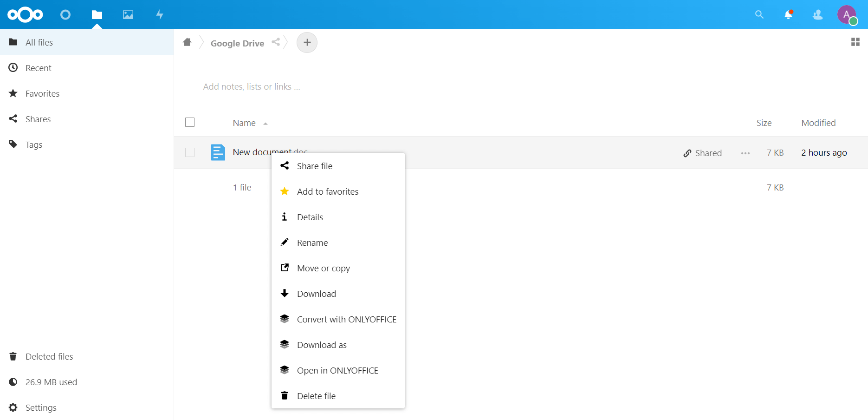Open the Contacts menu icon
The height and width of the screenshot is (420, 868).
tap(817, 15)
